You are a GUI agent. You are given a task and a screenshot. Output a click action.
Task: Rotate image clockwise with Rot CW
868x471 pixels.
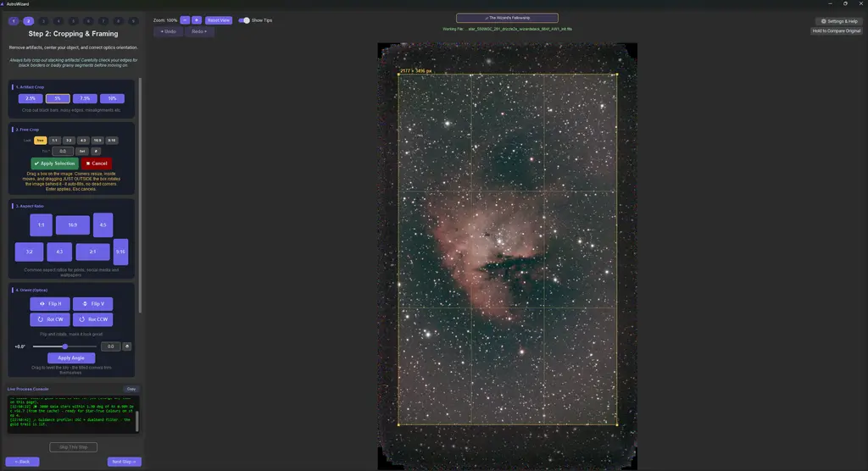[x=50, y=319]
